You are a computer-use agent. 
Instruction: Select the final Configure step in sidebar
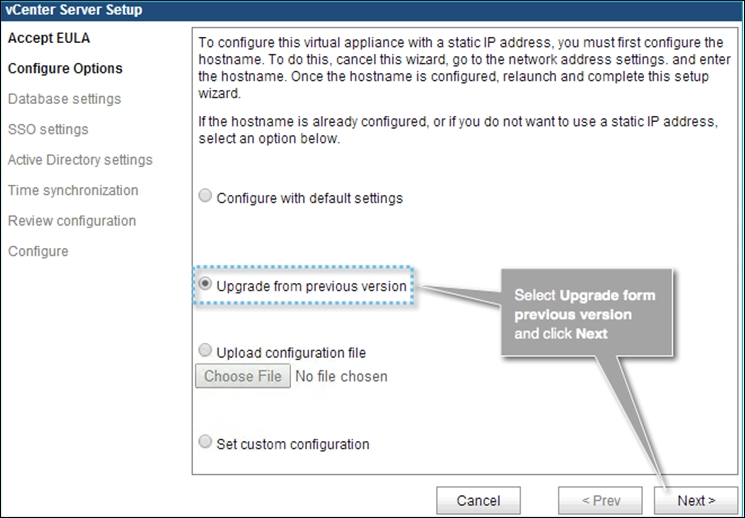pos(38,251)
